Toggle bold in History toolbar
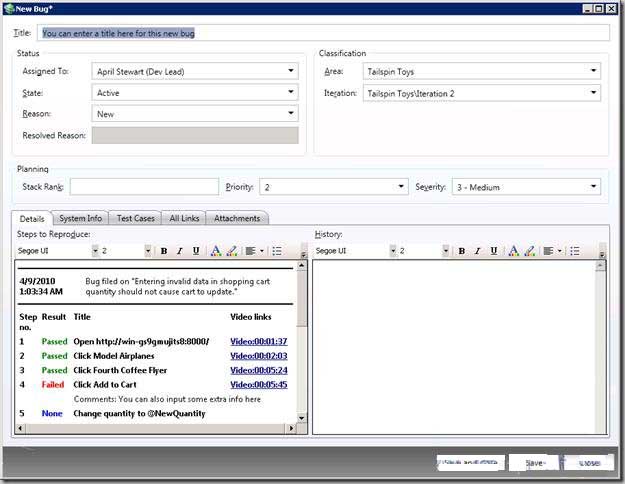The height and width of the screenshot is (484, 625). [x=462, y=251]
